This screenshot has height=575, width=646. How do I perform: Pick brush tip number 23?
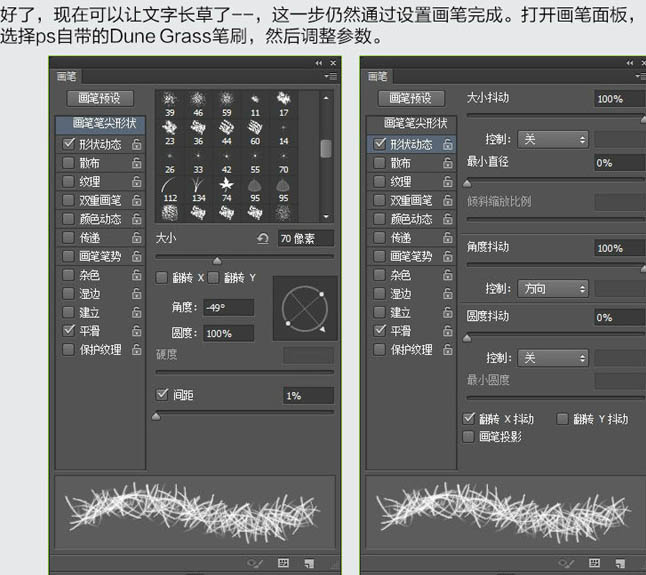tap(170, 133)
